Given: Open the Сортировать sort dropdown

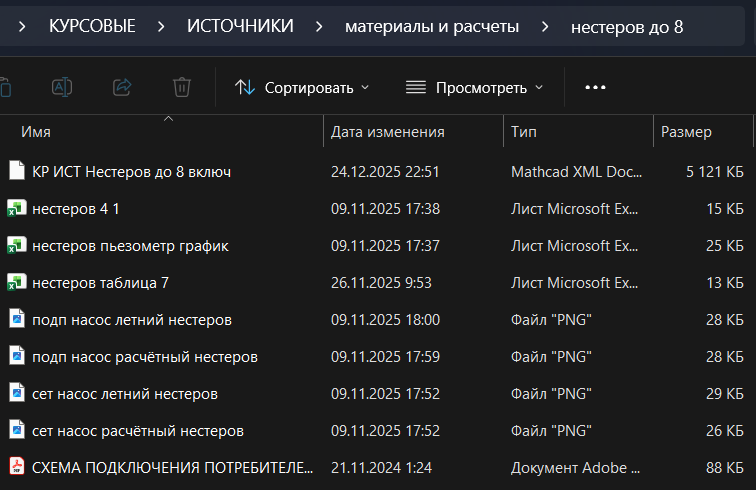Looking at the screenshot, I should click(x=302, y=87).
